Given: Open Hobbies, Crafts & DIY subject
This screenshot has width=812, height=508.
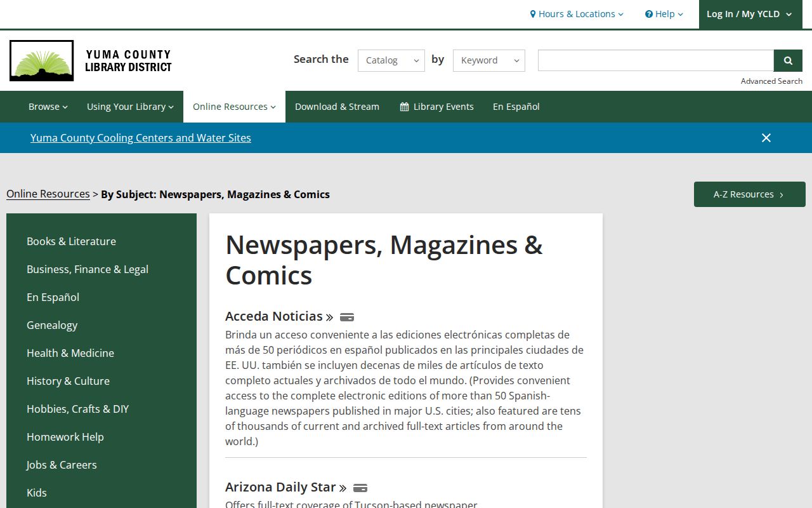Looking at the screenshot, I should click(x=77, y=409).
